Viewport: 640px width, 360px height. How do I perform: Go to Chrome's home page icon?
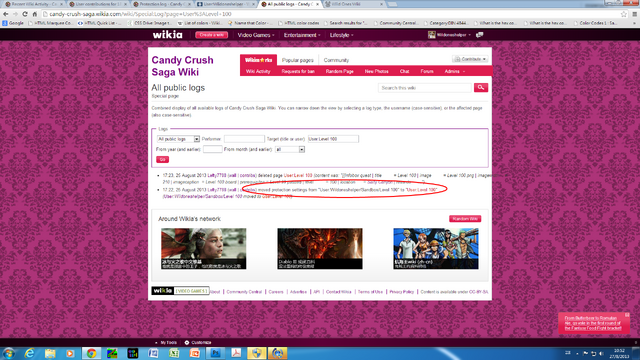click(x=35, y=14)
